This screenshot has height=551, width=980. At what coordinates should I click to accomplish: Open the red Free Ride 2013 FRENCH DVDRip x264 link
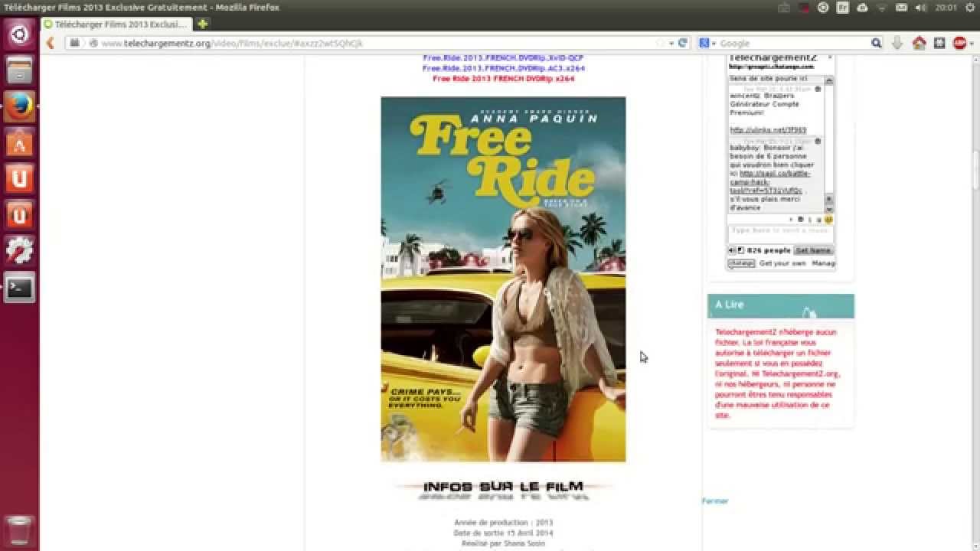(x=503, y=79)
